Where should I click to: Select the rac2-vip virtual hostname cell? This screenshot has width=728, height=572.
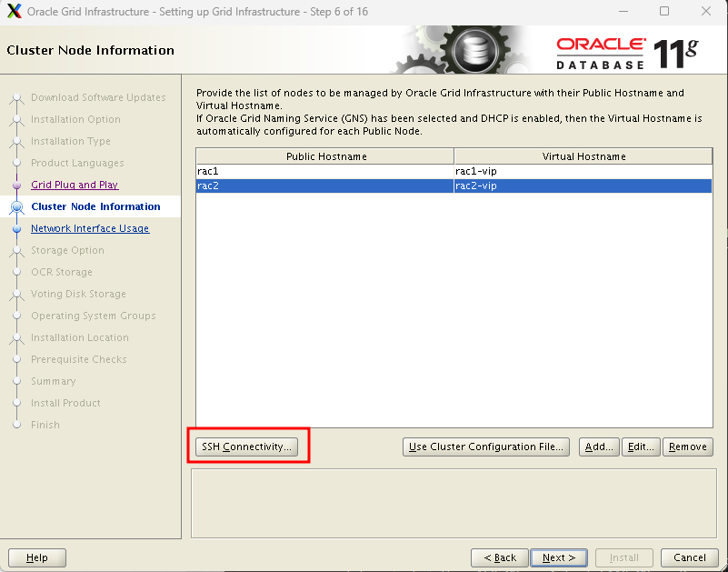point(583,186)
